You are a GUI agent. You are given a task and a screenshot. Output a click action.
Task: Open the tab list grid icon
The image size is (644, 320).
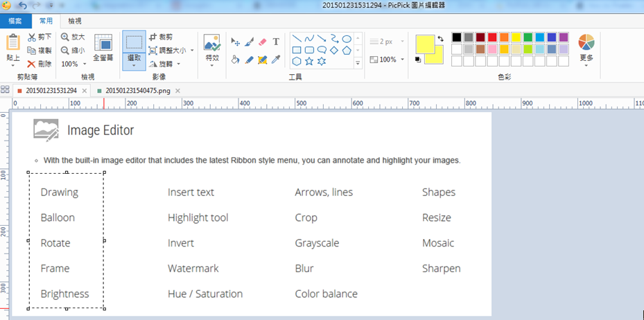tap(5, 89)
